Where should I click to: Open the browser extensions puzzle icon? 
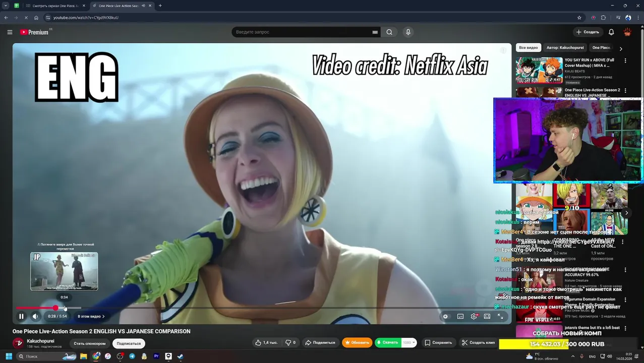[603, 18]
